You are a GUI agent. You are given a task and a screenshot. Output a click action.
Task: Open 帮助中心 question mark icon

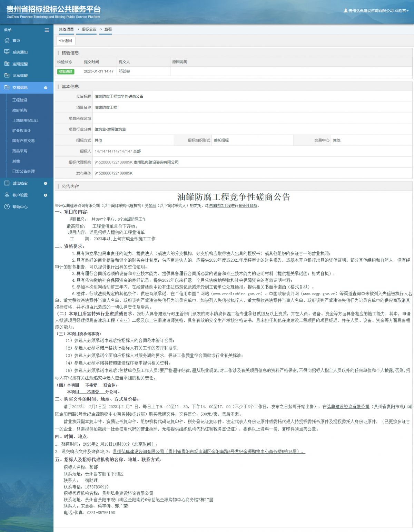(x=7, y=207)
